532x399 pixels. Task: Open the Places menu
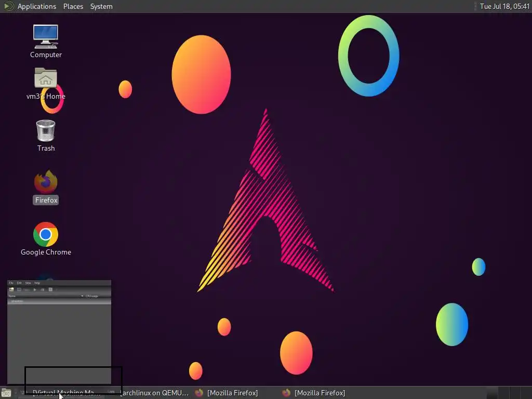73,6
